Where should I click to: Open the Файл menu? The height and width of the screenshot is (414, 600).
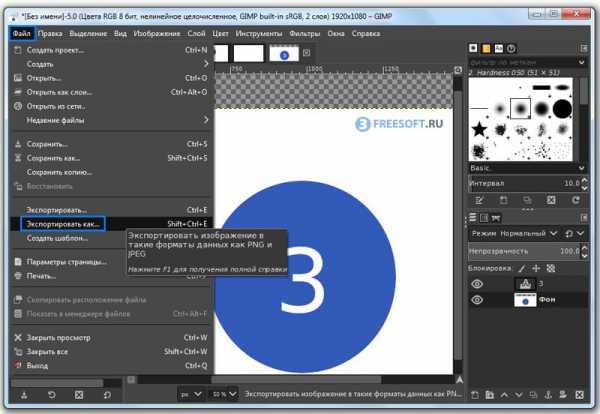click(21, 34)
